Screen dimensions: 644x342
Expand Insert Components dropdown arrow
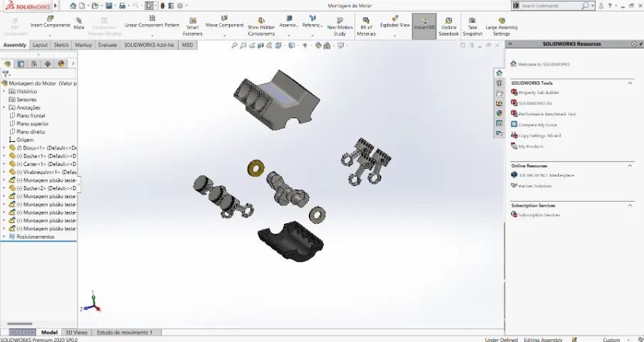point(50,35)
